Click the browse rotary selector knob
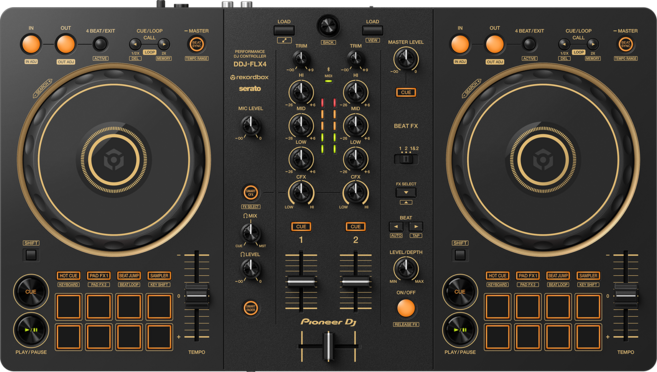 click(328, 25)
